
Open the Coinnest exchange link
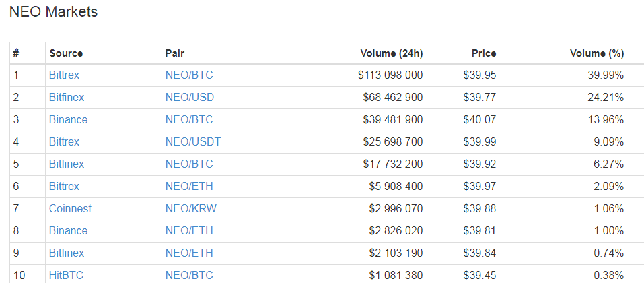[70, 208]
